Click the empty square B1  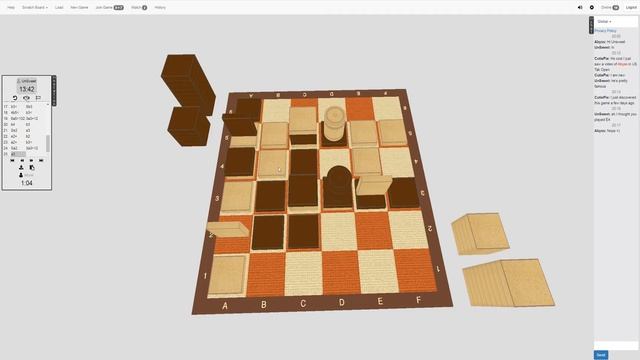266,274
